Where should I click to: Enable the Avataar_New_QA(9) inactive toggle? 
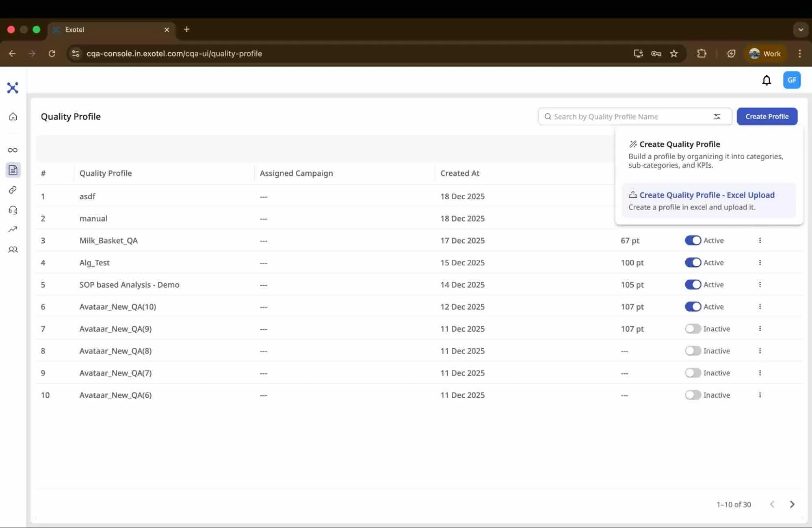[693, 329]
